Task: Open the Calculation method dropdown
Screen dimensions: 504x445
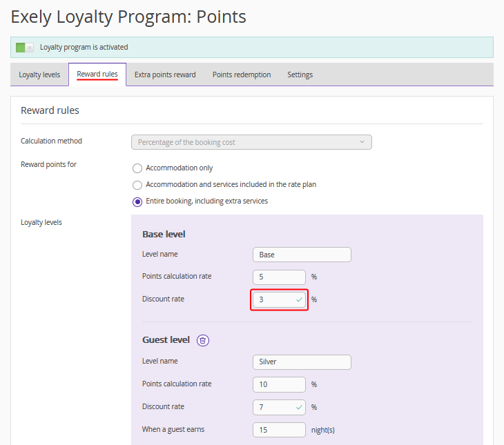Action: pyautogui.click(x=251, y=142)
